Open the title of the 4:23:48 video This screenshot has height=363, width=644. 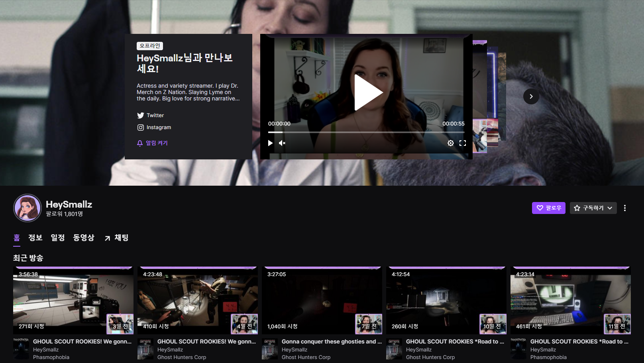point(206,341)
